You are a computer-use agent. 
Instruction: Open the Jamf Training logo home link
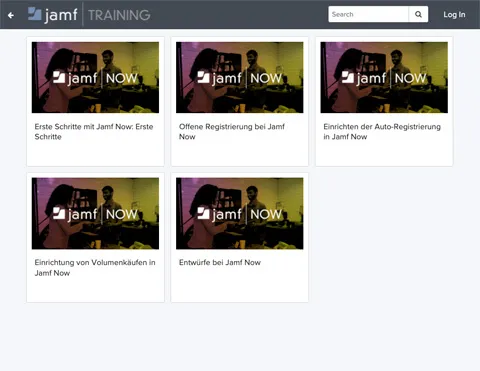89,15
